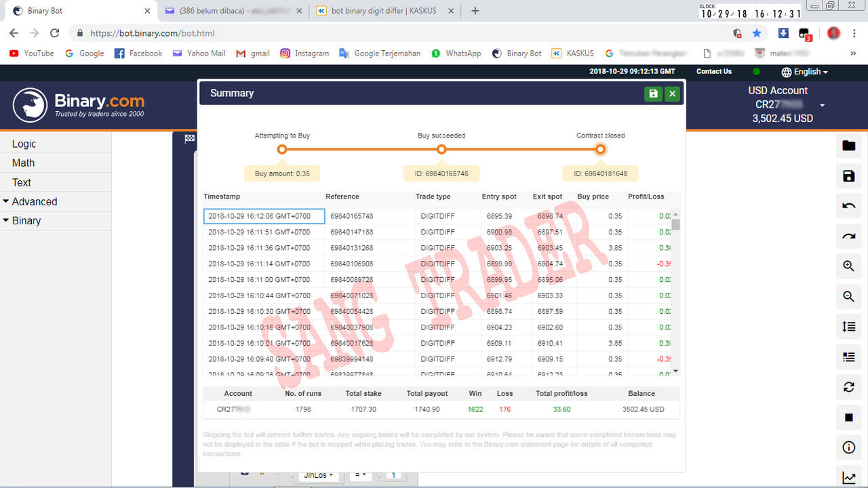Click the Buy succeeded step marker
Viewport: 868px width, 488px height.
(x=441, y=149)
